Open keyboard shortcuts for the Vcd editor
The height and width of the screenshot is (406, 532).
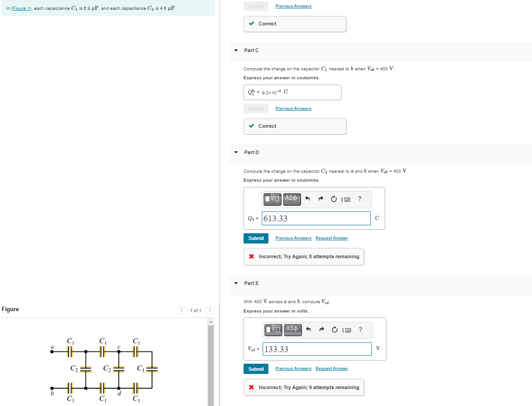[347, 330]
